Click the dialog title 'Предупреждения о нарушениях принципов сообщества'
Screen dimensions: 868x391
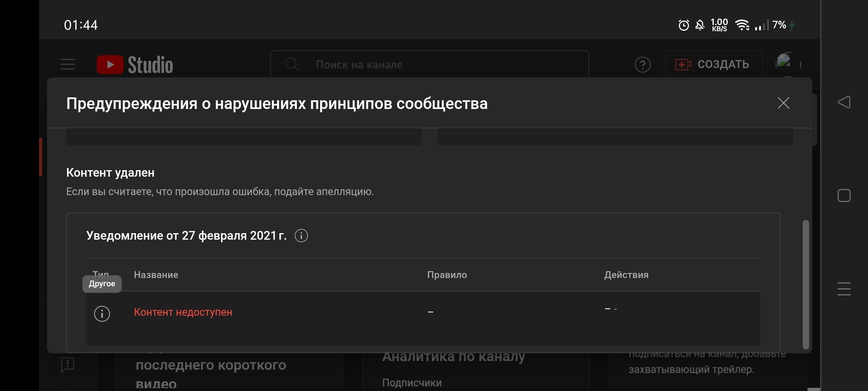(277, 104)
